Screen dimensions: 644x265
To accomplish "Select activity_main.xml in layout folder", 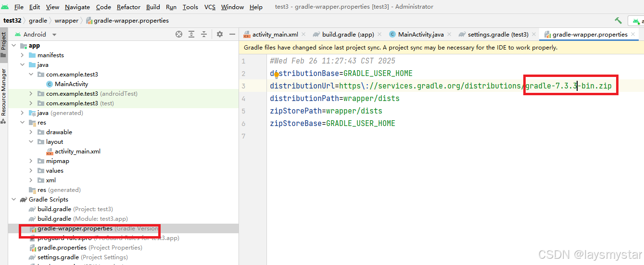I will point(77,151).
